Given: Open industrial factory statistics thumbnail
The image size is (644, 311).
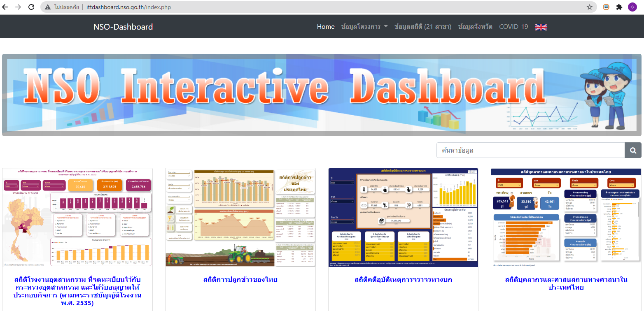Looking at the screenshot, I should coord(77,217).
